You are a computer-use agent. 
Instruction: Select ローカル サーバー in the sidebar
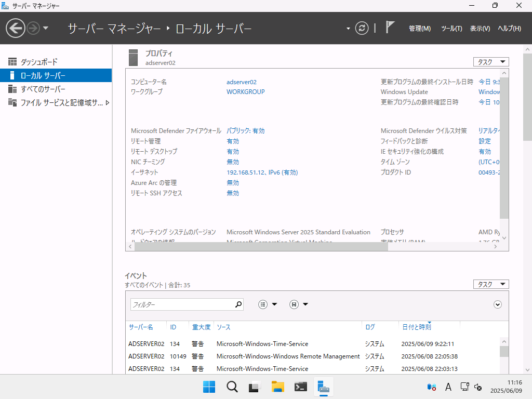point(56,75)
